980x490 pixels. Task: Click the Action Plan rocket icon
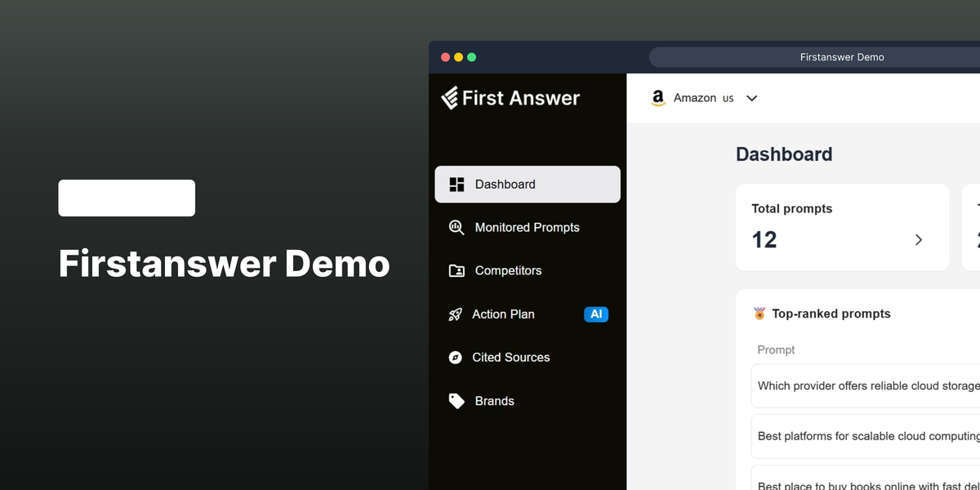456,314
